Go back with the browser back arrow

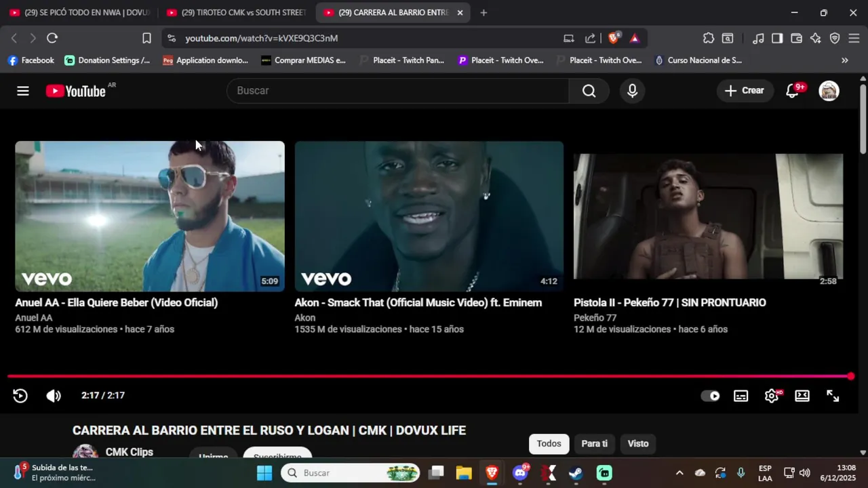[14, 38]
